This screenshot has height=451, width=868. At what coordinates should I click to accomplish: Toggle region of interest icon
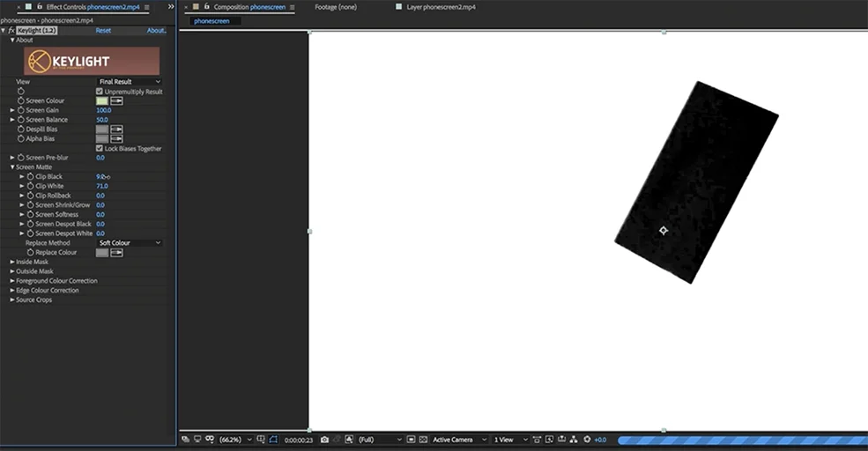(x=411, y=440)
